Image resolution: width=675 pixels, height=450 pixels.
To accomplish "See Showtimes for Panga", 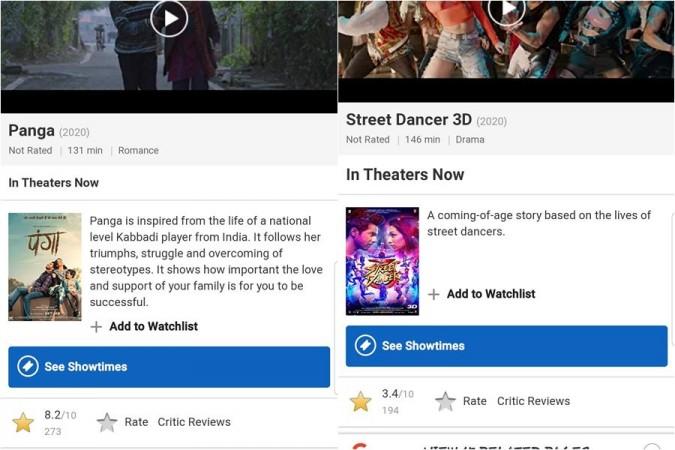I will click(x=169, y=367).
